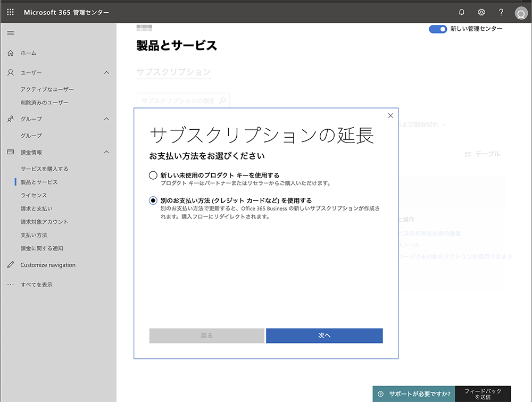Image resolution: width=532 pixels, height=402 pixels.
Task: Open the settings gear icon
Action: (481, 12)
